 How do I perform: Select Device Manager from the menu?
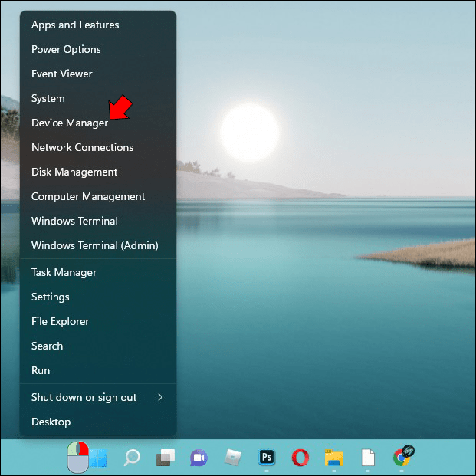pos(70,123)
